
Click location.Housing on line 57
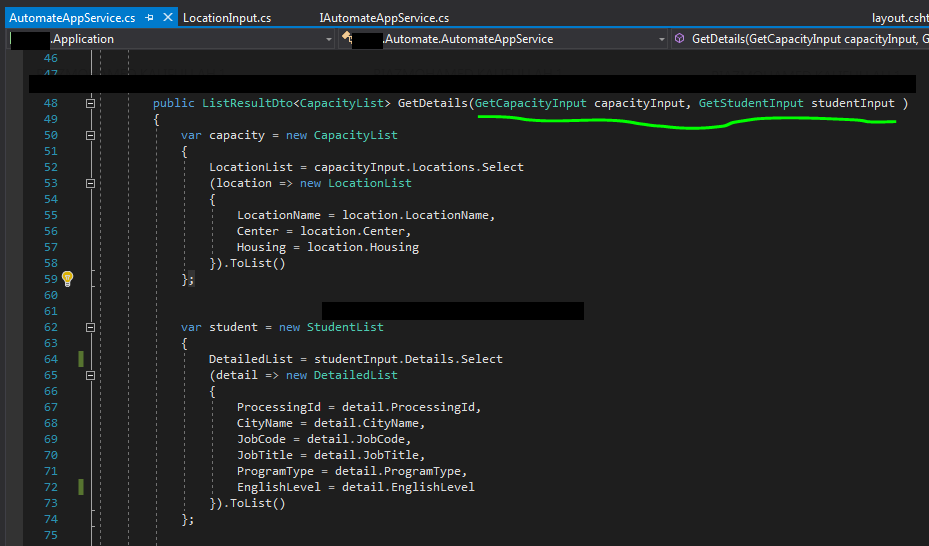point(363,247)
